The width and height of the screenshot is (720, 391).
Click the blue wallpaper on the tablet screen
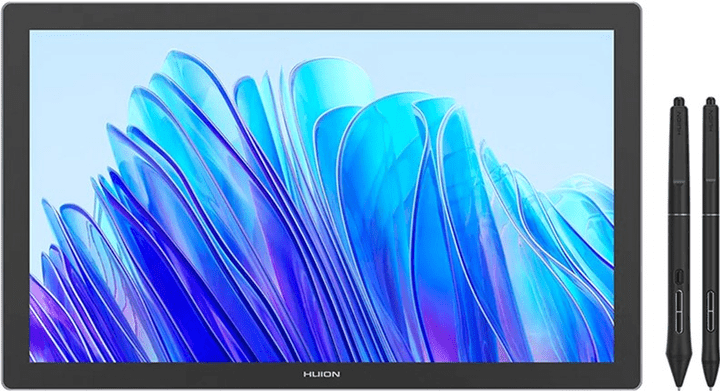pyautogui.click(x=321, y=196)
